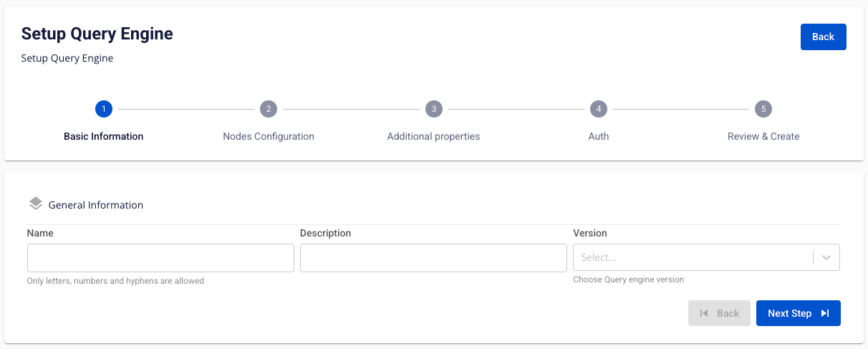The width and height of the screenshot is (868, 349).
Task: Go to Review & Create step
Action: 763,136
